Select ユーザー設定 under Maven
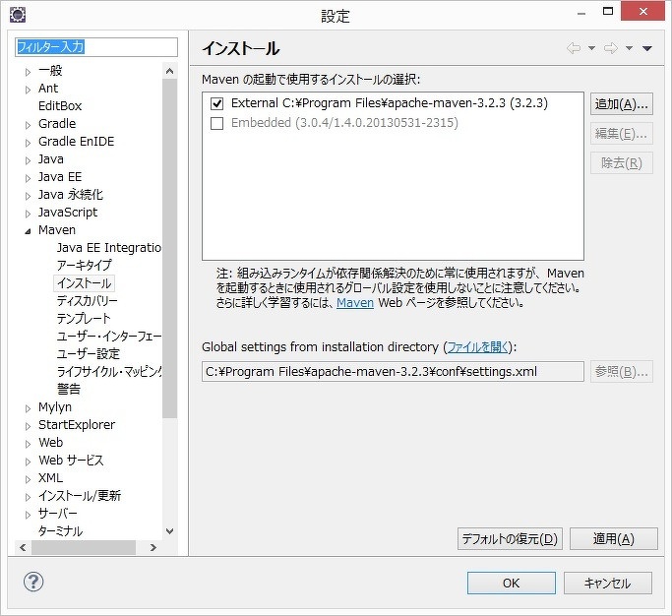The width and height of the screenshot is (672, 616). point(88,353)
